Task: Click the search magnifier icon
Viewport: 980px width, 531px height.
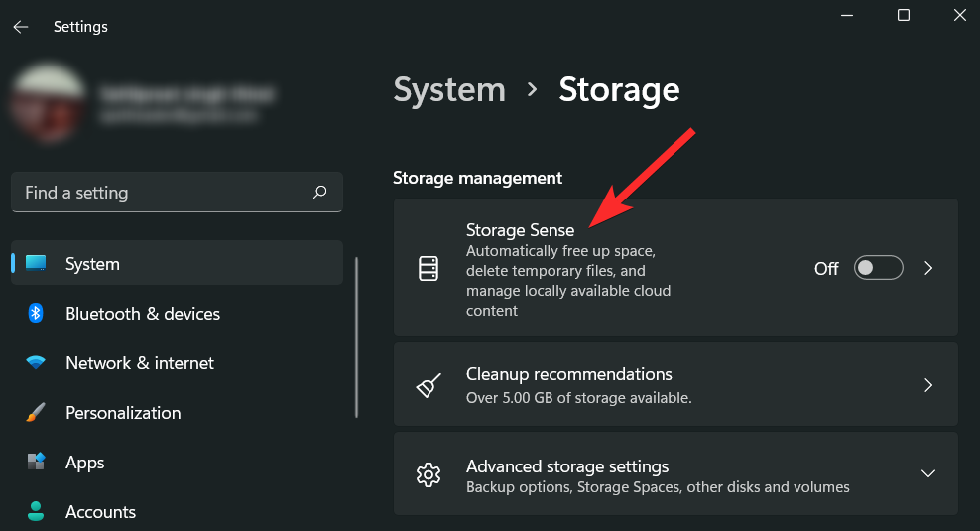Action: click(319, 193)
